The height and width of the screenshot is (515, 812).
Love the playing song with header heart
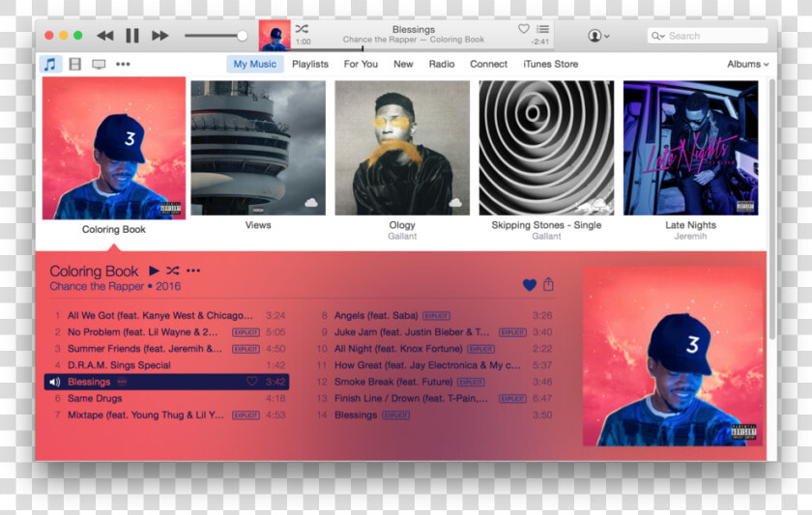tap(524, 29)
